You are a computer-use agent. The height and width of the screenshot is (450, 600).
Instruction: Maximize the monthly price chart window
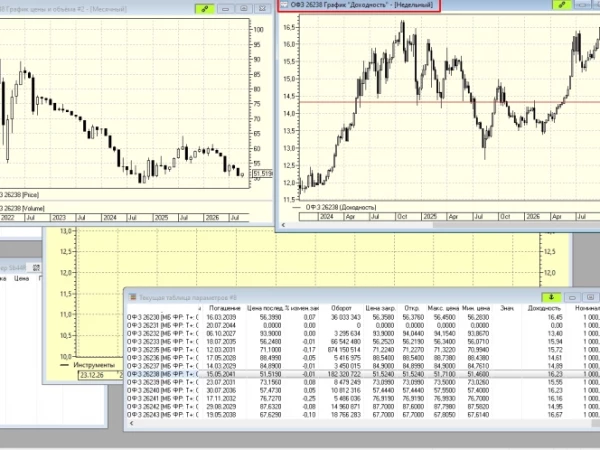pyautogui.click(x=244, y=9)
